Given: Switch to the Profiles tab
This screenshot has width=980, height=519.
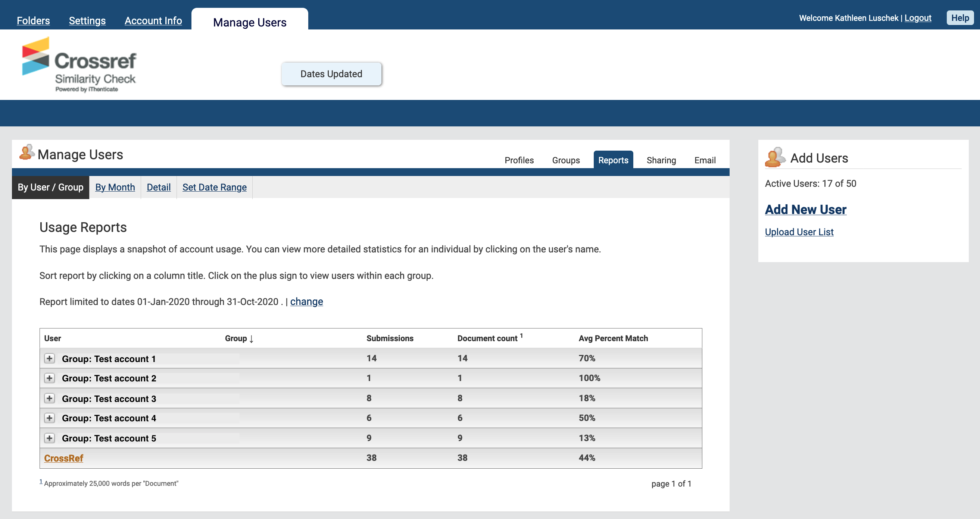Looking at the screenshot, I should coord(518,160).
